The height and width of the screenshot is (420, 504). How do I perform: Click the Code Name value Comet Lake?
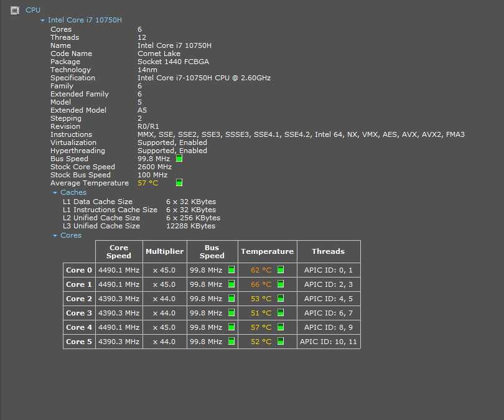[159, 54]
